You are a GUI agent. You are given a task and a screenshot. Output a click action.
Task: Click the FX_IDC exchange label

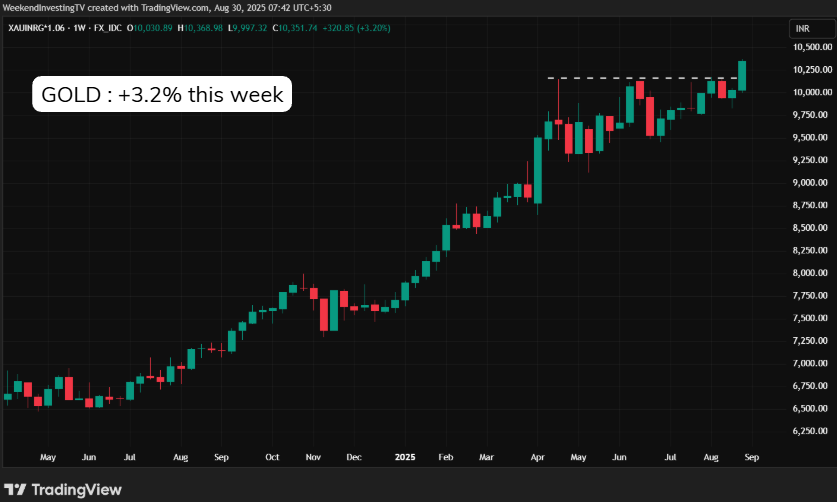[x=108, y=28]
